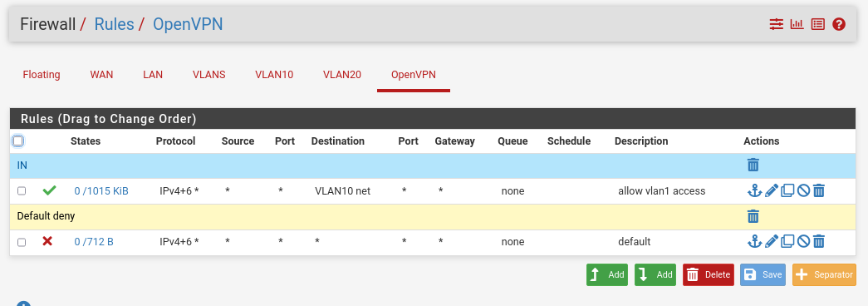Add rule to top of list

point(606,275)
